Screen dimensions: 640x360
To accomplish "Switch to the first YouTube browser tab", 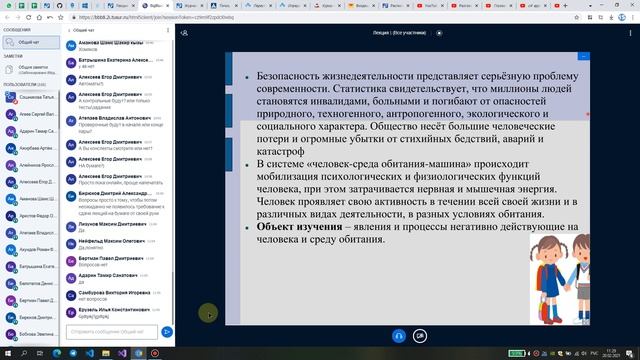I will (430, 6).
